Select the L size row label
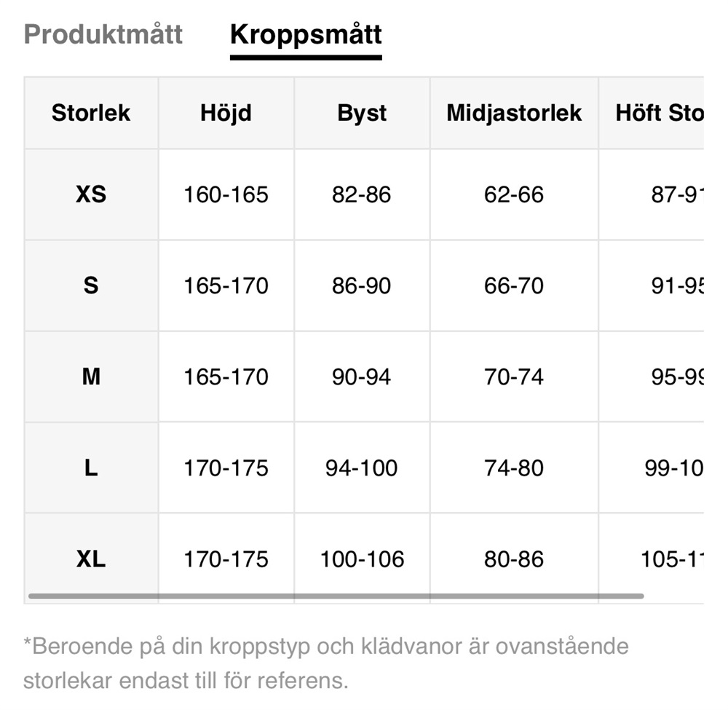Image resolution: width=728 pixels, height=710 pixels. [91, 468]
